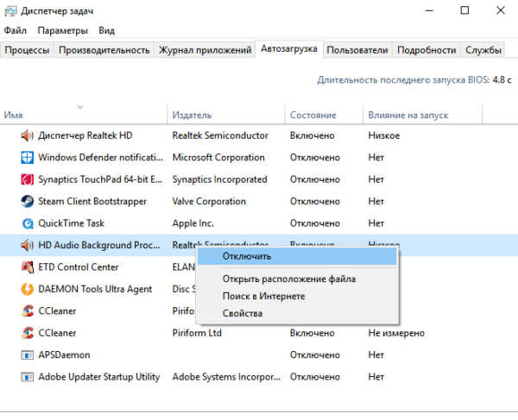The height and width of the screenshot is (420, 518).
Task: Click the Adobe Systems Incorpor... cell
Action: click(226, 377)
